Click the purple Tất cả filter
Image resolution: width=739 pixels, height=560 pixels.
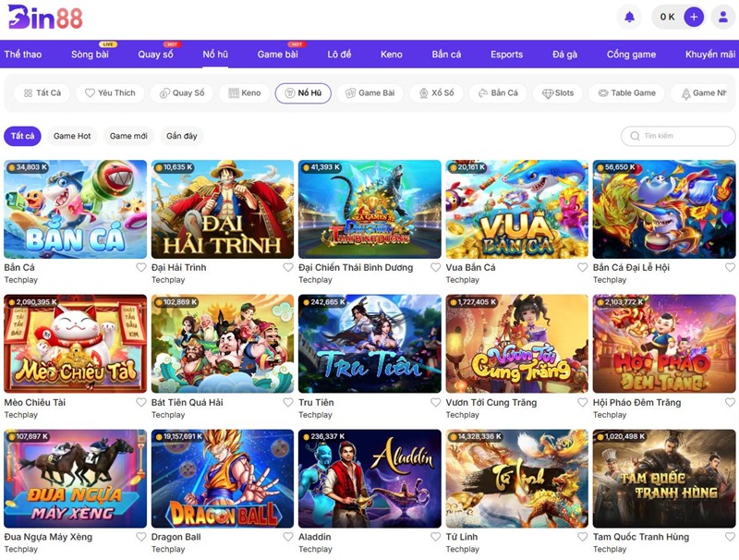[22, 136]
